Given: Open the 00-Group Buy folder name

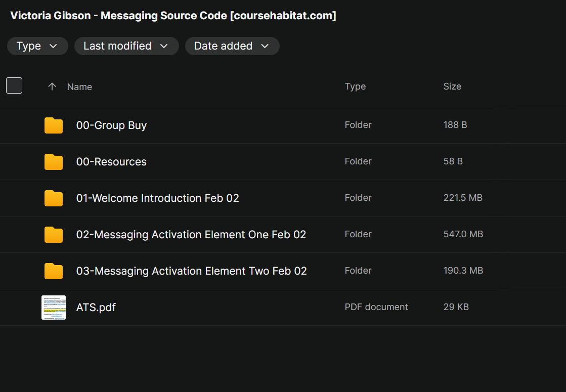Looking at the screenshot, I should [x=111, y=125].
